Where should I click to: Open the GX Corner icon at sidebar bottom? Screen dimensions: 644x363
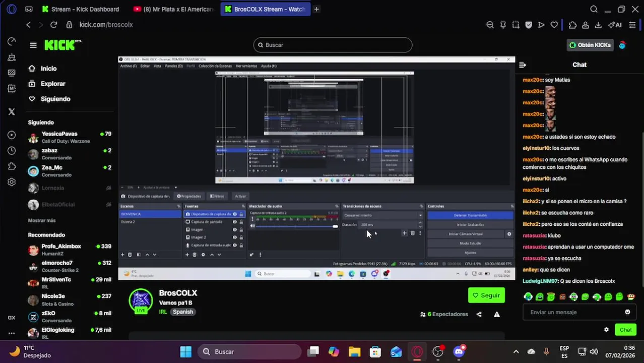pyautogui.click(x=12, y=318)
